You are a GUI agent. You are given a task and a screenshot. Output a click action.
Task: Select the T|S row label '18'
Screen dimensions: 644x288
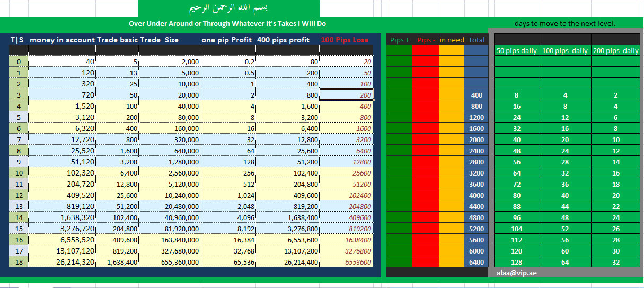[19, 262]
